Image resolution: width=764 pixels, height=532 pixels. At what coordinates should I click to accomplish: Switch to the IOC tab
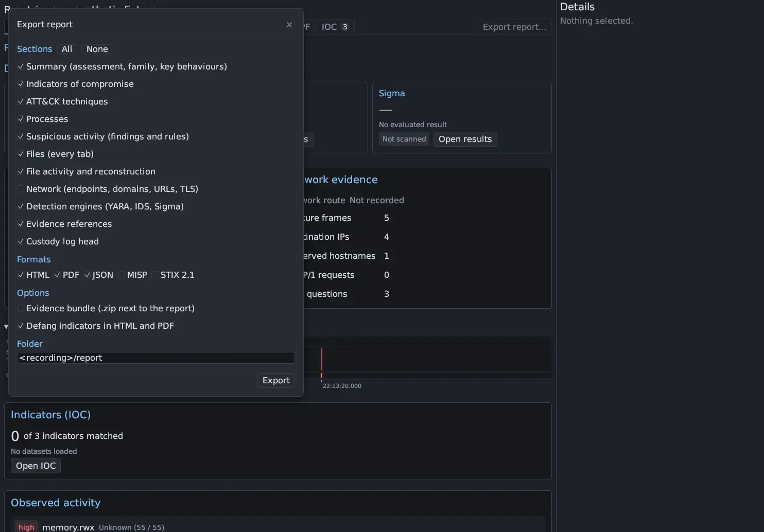pos(335,27)
